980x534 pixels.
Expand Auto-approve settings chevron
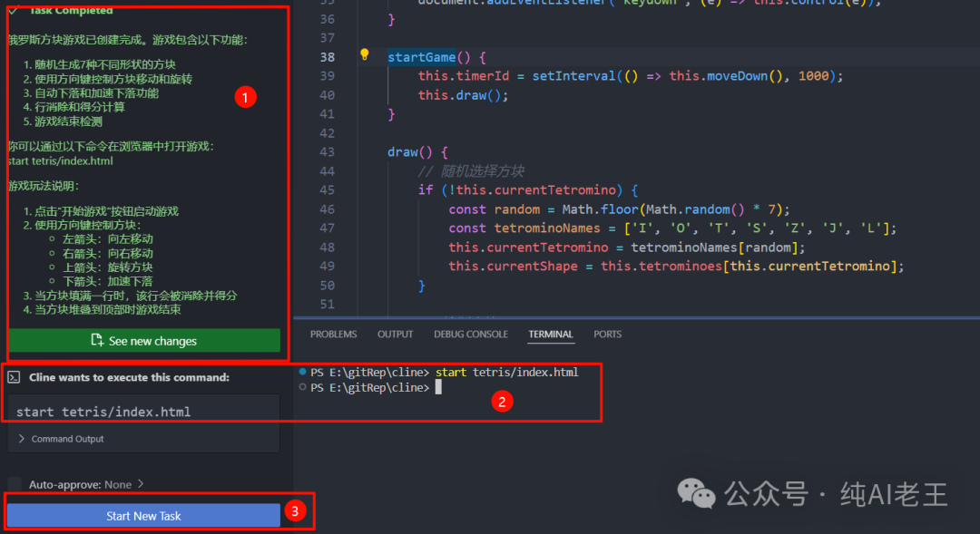[141, 484]
